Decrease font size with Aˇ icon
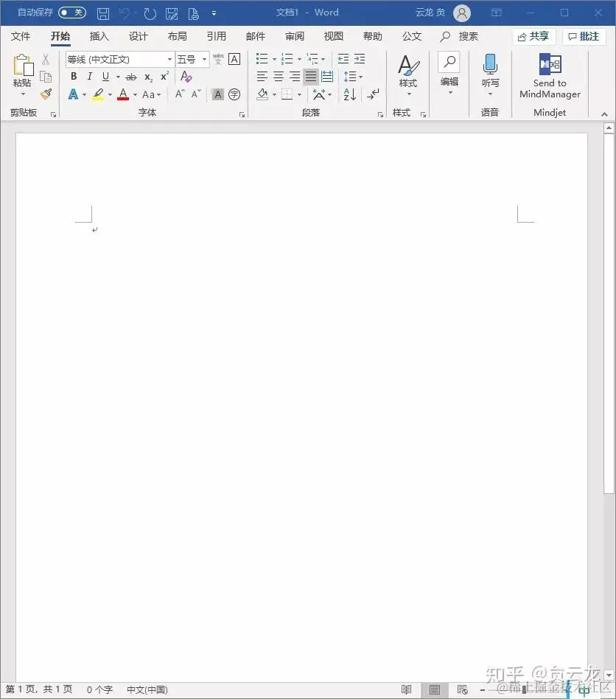616x699 pixels. [x=196, y=94]
